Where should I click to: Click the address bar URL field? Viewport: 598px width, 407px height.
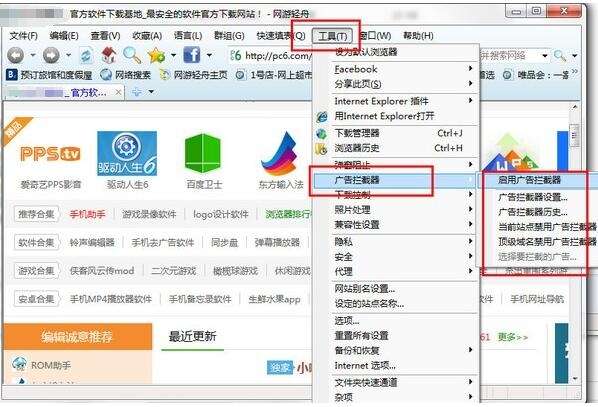[271, 56]
